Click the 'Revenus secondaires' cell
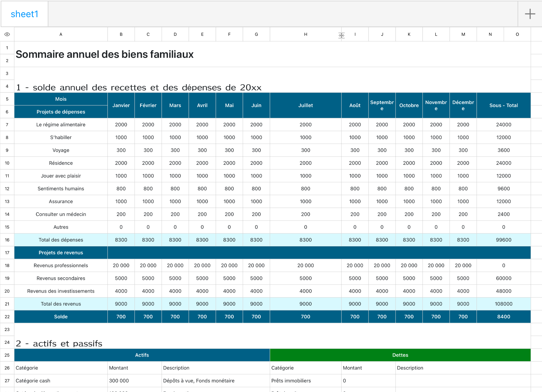Image resolution: width=542 pixels, height=392 pixels. pos(61,278)
